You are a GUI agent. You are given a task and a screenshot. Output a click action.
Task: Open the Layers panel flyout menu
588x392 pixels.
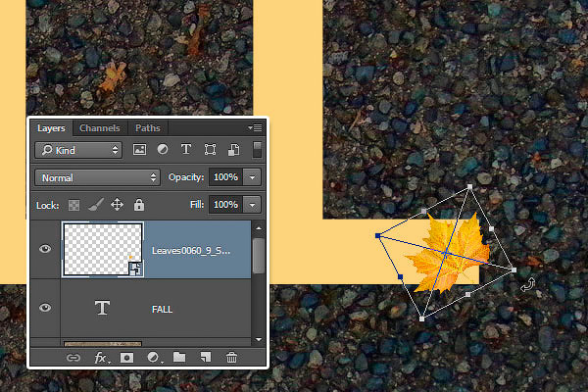(255, 128)
